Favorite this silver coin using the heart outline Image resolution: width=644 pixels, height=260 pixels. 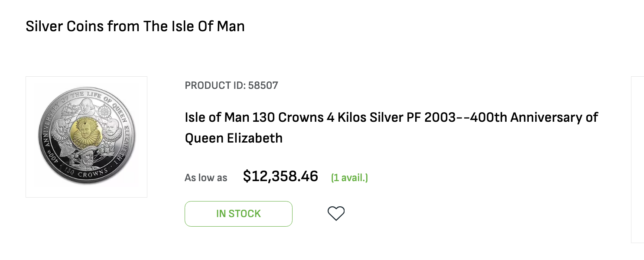point(336,214)
